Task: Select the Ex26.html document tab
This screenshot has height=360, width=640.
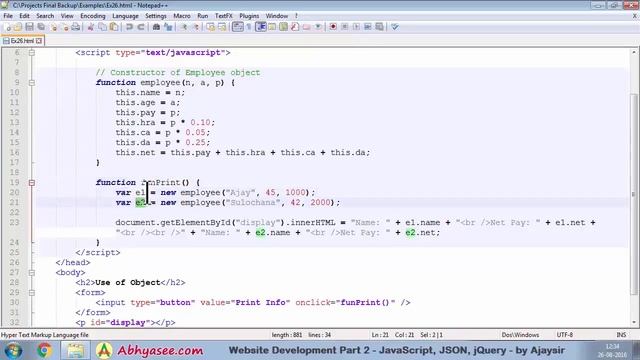Action: point(22,41)
